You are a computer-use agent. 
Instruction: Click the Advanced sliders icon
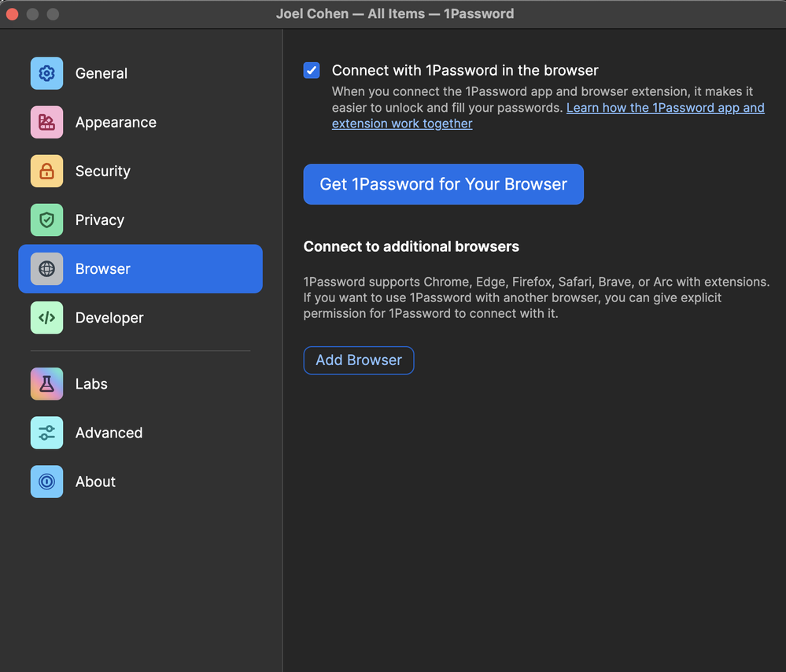click(x=46, y=433)
